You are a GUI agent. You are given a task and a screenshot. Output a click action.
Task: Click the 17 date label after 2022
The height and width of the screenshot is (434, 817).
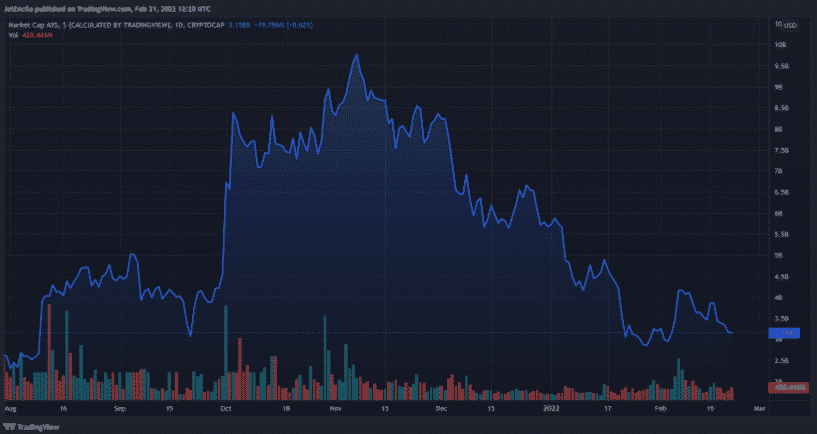pos(608,409)
